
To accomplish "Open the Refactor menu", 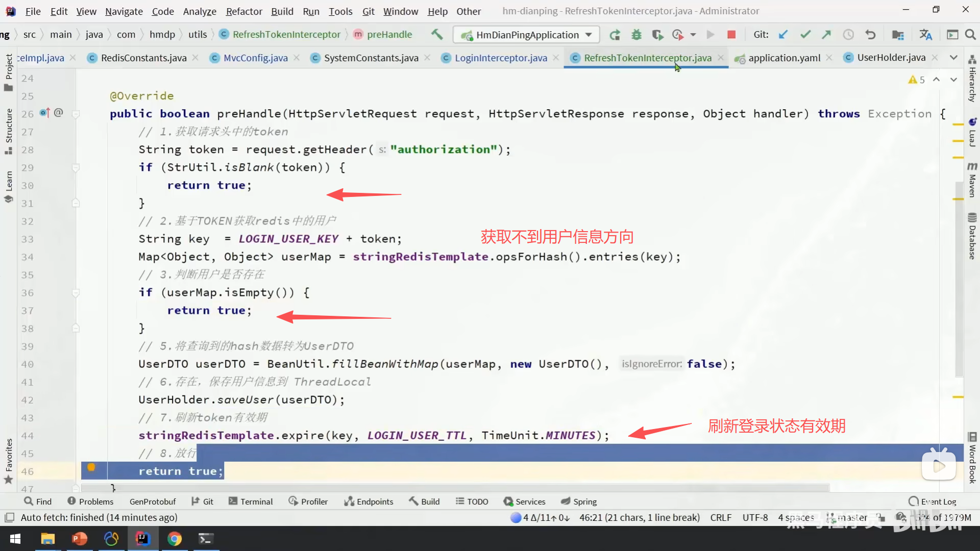I will pos(243,11).
